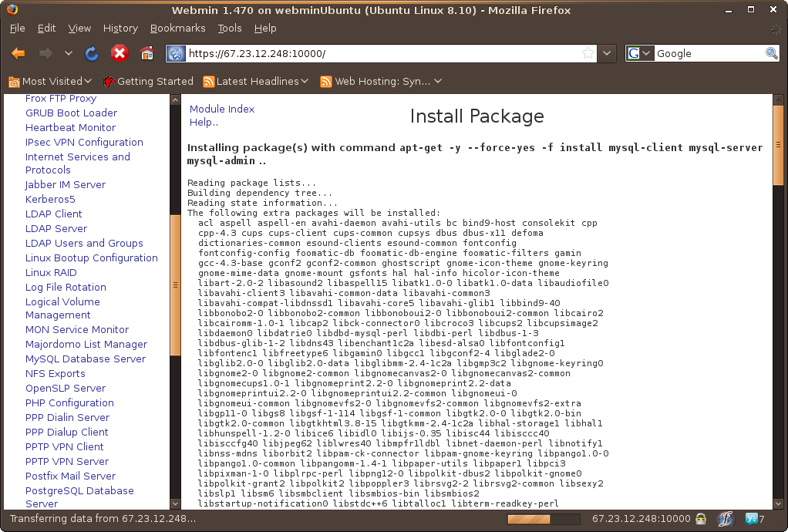The width and height of the screenshot is (788, 532).
Task: Open LDAP Client module
Action: point(53,214)
